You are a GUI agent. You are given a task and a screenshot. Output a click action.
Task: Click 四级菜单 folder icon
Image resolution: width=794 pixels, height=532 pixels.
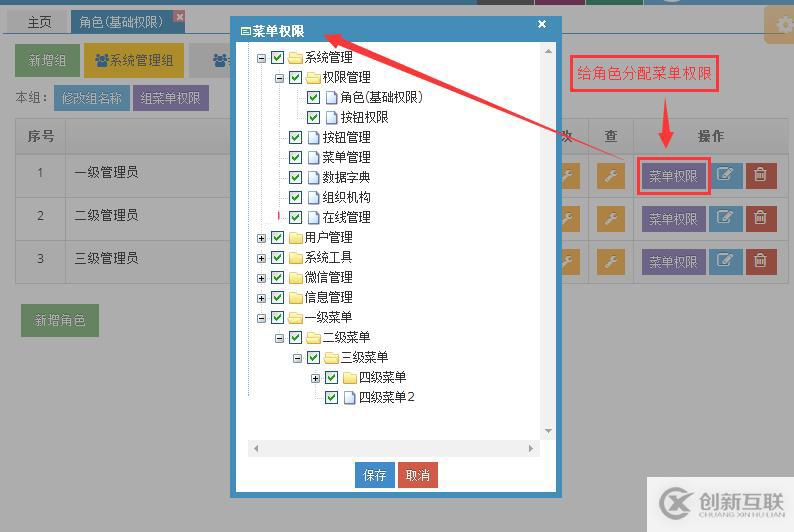(x=350, y=378)
